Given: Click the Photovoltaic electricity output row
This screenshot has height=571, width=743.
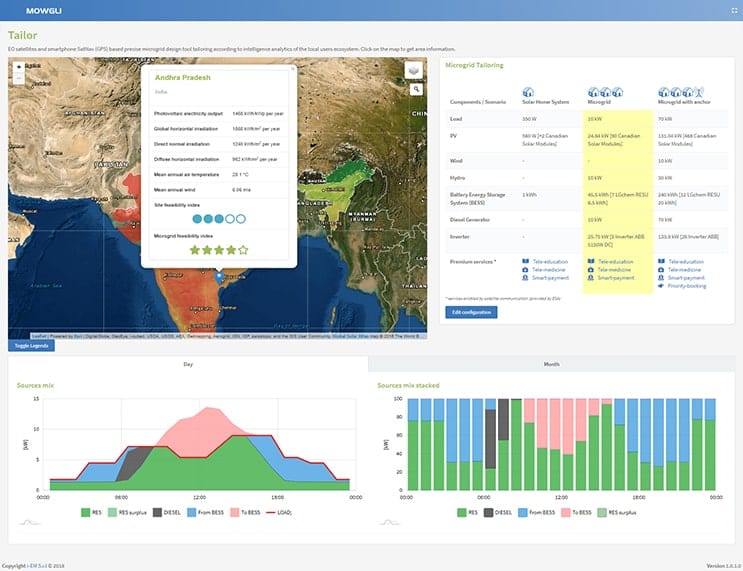Looking at the screenshot, I should coord(219,113).
